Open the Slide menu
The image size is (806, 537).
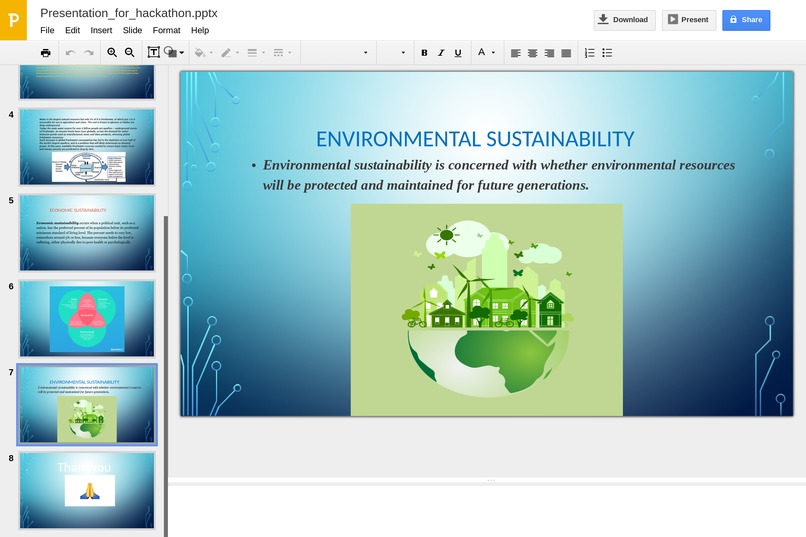point(132,30)
